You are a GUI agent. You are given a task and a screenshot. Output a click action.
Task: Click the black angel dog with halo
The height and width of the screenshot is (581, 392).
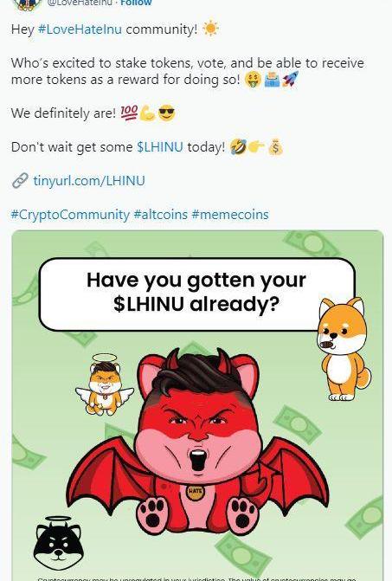tap(59, 544)
